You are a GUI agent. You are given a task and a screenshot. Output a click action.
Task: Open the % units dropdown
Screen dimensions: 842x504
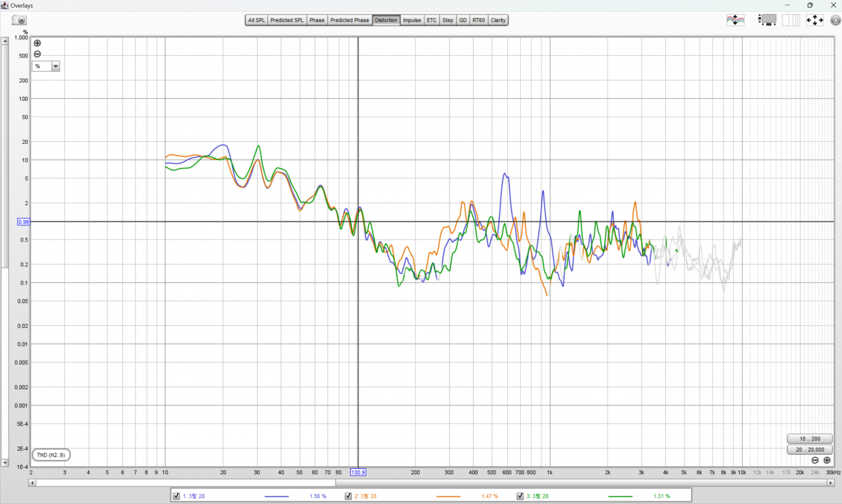46,66
